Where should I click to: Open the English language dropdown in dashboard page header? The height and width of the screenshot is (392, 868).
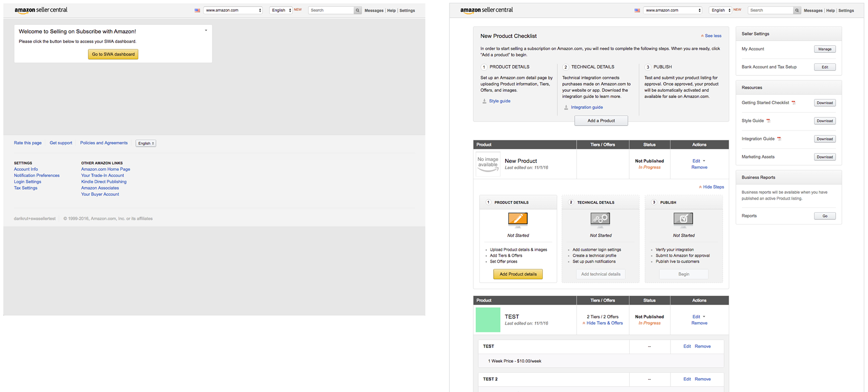click(x=721, y=10)
